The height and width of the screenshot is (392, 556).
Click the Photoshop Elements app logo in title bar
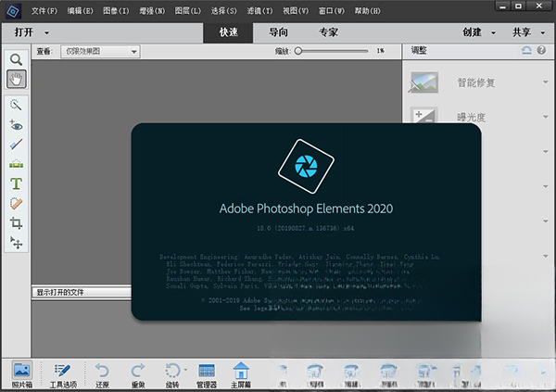[x=13, y=11]
